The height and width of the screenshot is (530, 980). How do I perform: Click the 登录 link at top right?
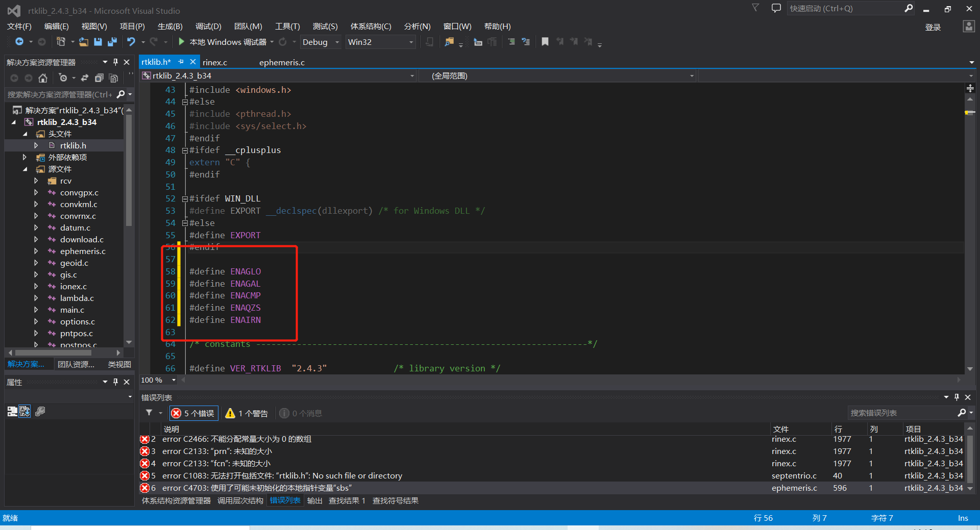coord(933,27)
